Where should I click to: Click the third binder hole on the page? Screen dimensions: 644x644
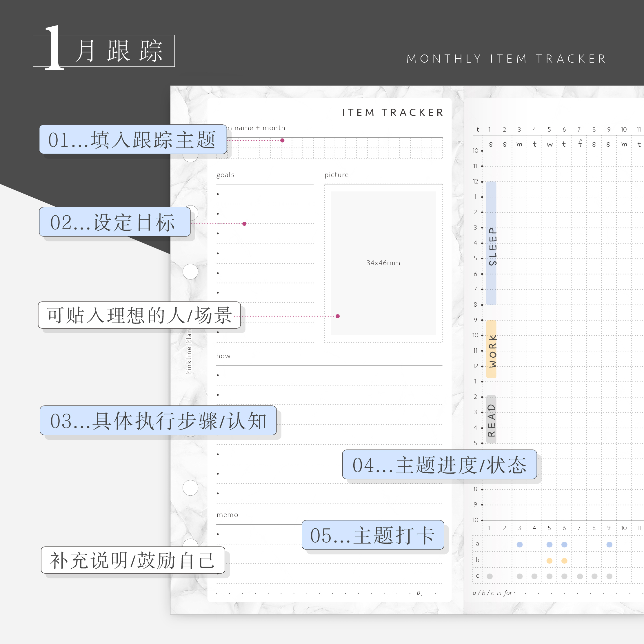[x=190, y=272]
